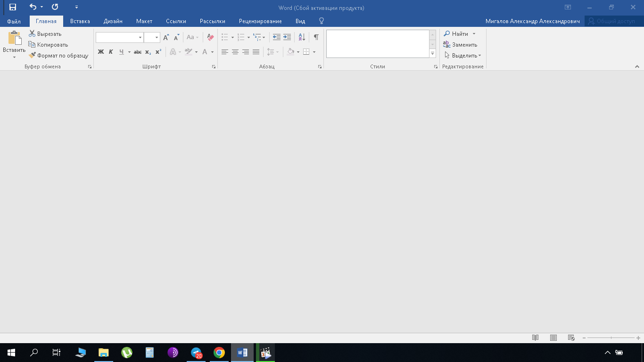Expand the Styles gallery list

[432, 54]
